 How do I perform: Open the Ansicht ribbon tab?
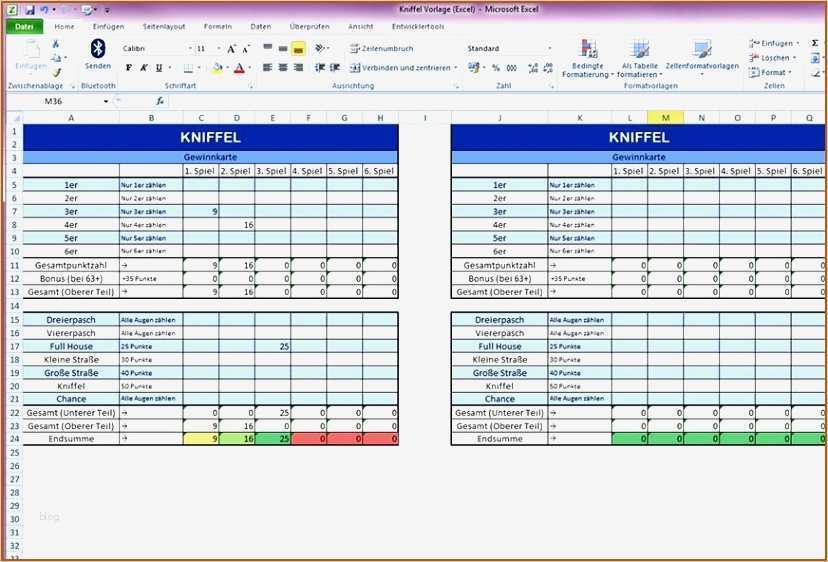(361, 26)
